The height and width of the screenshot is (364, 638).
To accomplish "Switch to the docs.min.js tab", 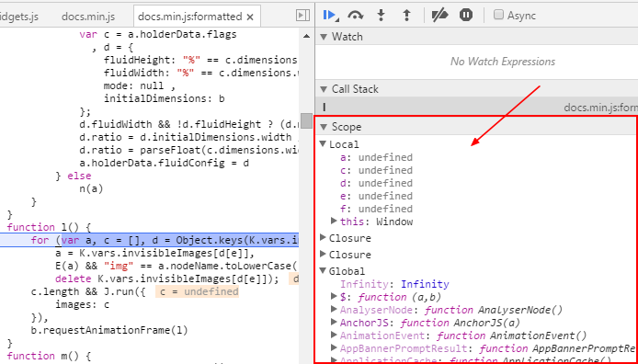I will point(88,17).
